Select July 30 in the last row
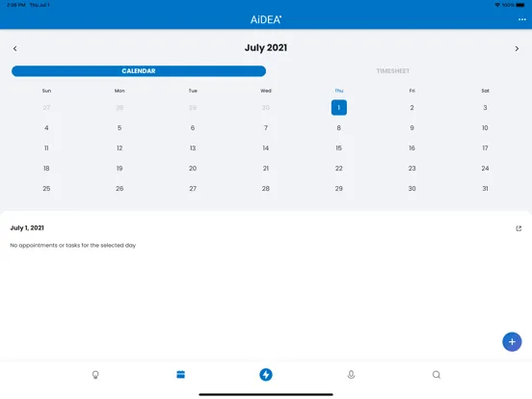Viewport: 532px width, 399px height. pyautogui.click(x=412, y=188)
